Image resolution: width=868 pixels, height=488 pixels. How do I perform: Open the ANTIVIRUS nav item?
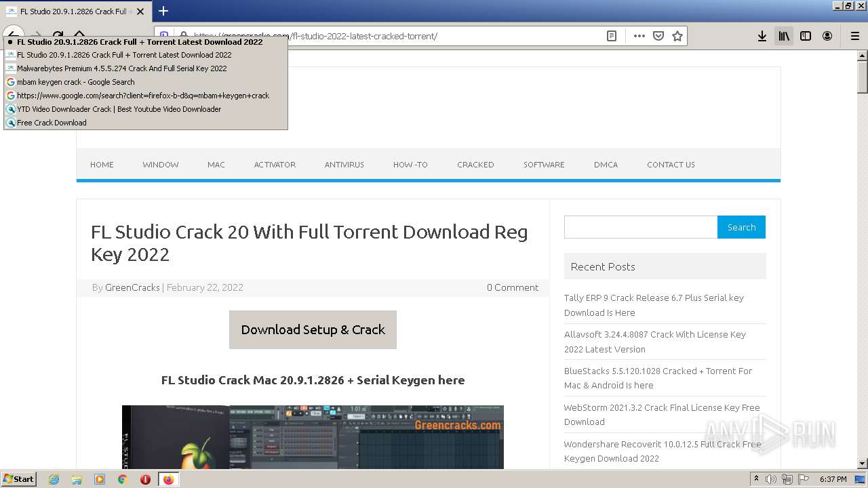344,165
